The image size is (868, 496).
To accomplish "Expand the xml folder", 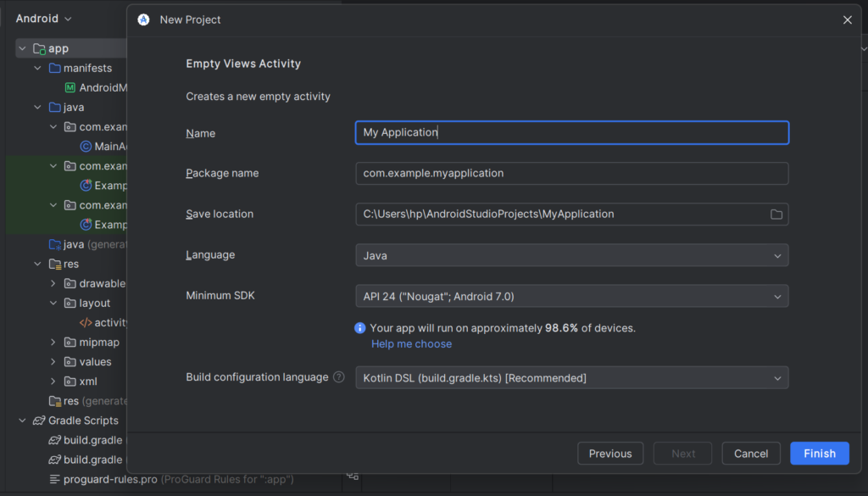I will 53,382.
